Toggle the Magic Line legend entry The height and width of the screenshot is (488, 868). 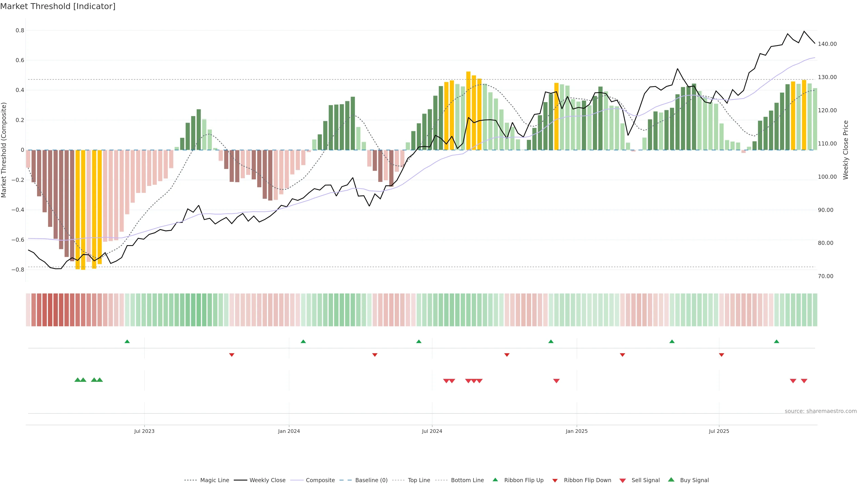point(214,480)
